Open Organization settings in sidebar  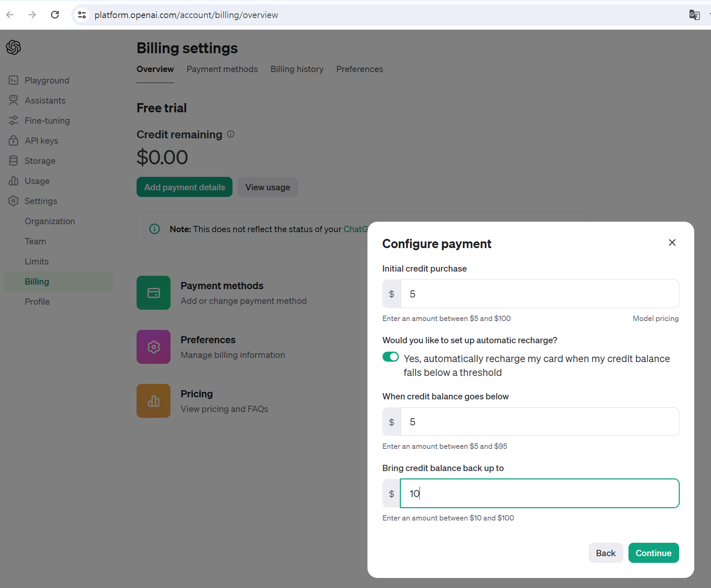[x=49, y=221]
